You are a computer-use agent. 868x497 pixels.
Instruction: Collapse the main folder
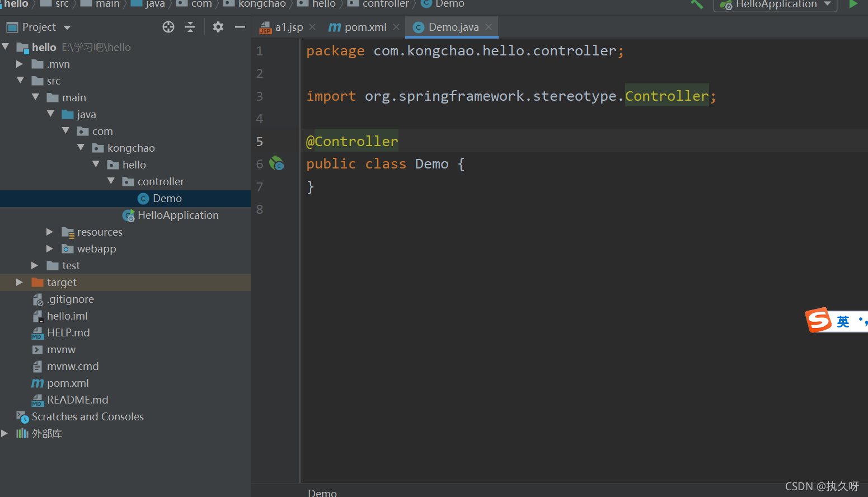point(36,97)
